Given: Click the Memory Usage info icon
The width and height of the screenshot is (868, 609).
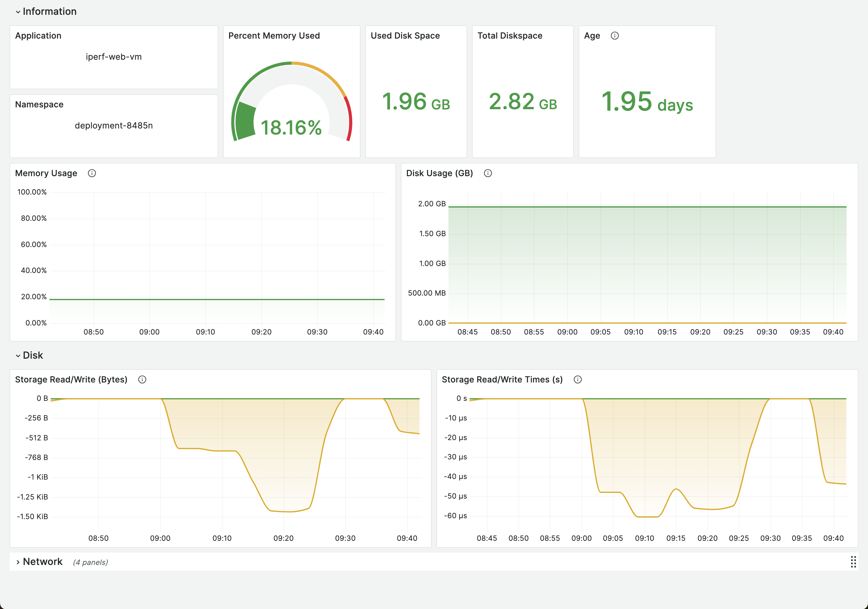Looking at the screenshot, I should 92,173.
